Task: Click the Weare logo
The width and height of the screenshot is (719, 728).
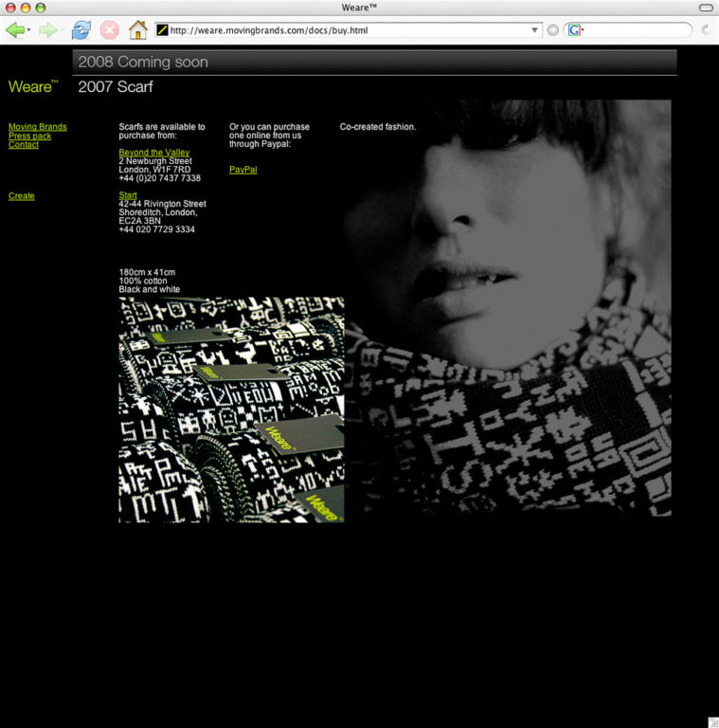Action: [33, 86]
